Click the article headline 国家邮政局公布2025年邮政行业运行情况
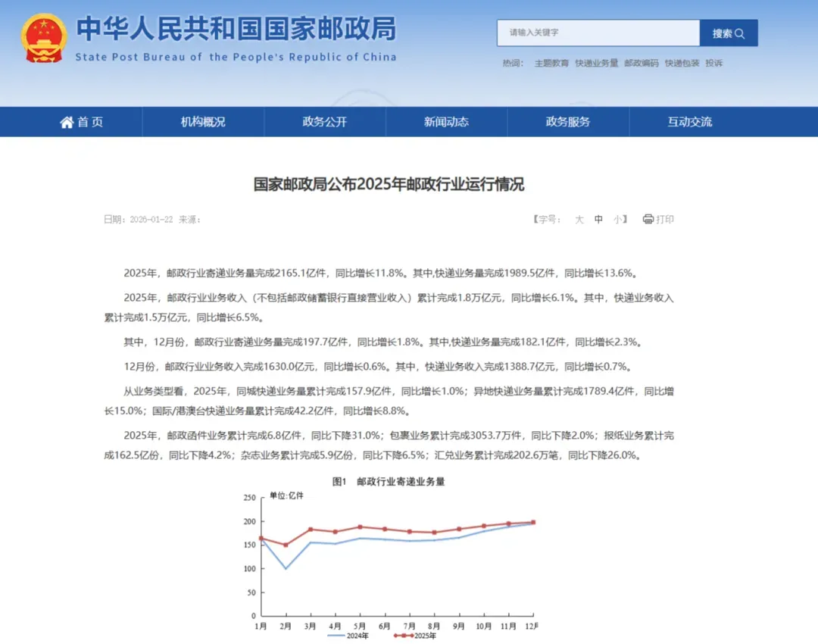This screenshot has width=818, height=644. click(389, 184)
